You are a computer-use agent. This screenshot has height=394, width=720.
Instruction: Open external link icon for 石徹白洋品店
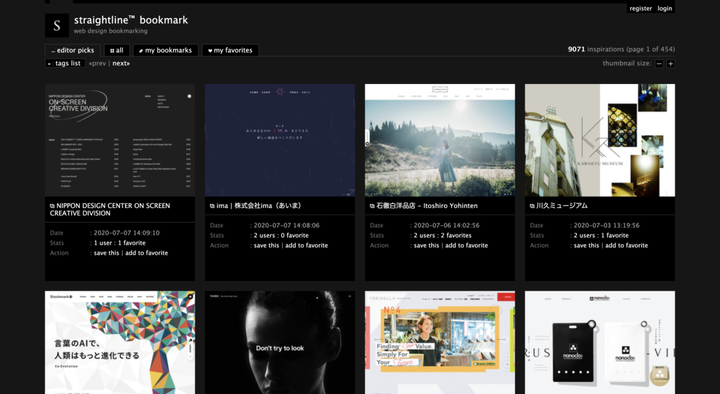click(372, 206)
